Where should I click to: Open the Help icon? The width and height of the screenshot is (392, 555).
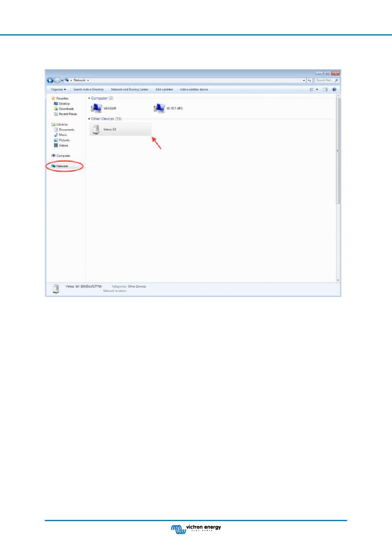tap(334, 90)
